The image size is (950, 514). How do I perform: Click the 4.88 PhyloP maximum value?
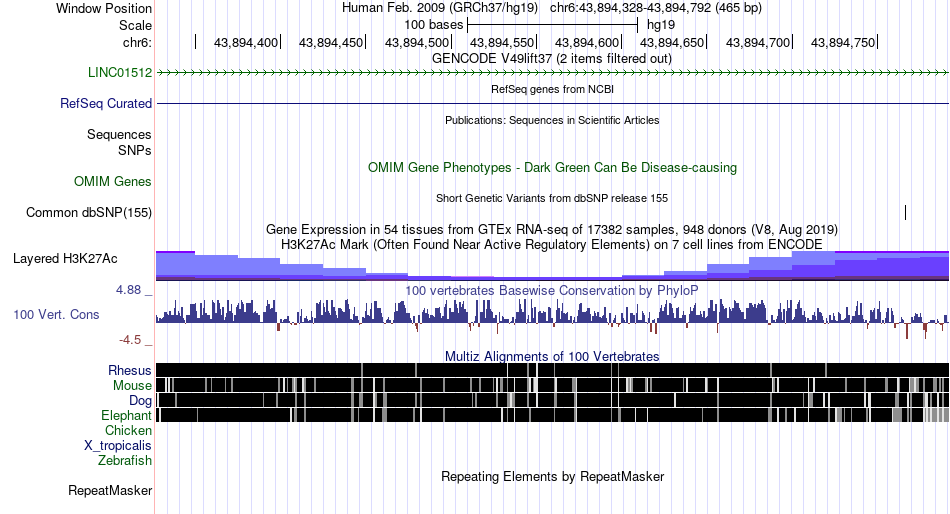click(x=128, y=290)
